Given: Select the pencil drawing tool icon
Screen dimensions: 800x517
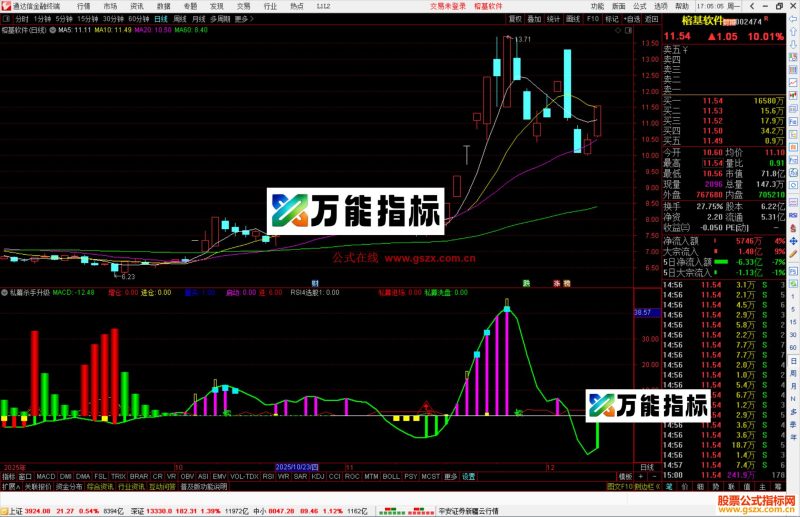Looking at the screenshot, I should (793, 254).
